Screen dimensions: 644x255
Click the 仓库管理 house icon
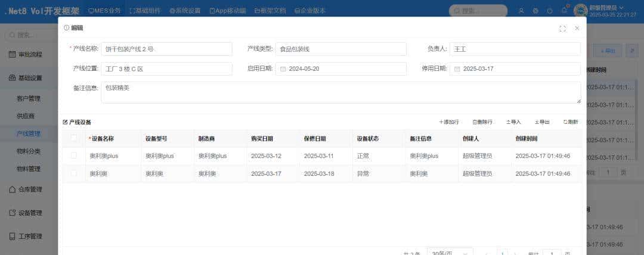coord(13,189)
